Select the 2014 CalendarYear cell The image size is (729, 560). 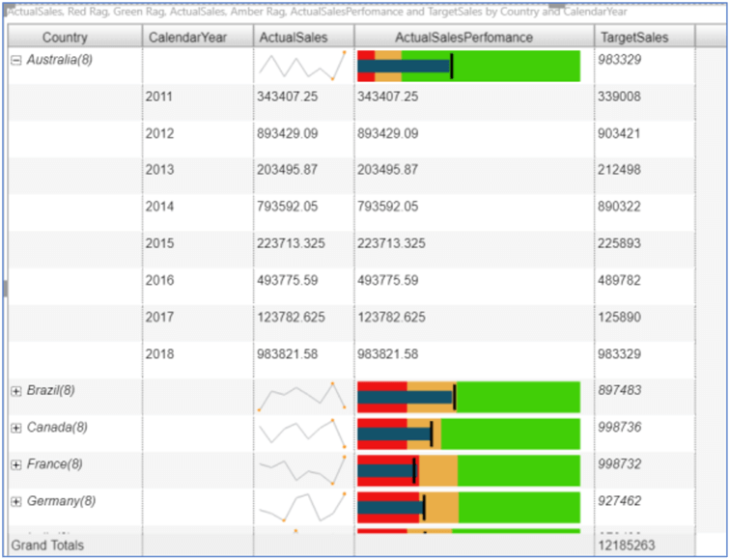pos(160,207)
